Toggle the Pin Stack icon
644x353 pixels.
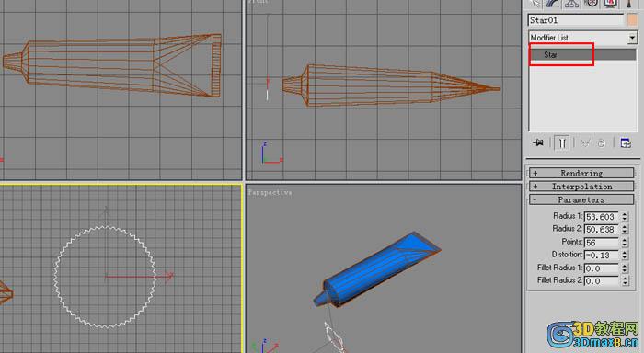tap(537, 142)
